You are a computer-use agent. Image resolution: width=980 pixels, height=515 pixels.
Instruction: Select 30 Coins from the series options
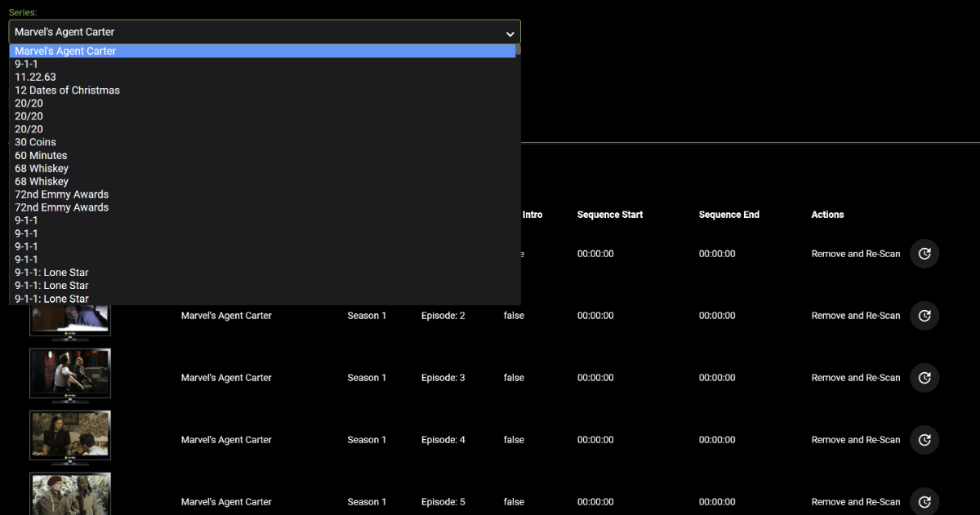[x=35, y=142]
